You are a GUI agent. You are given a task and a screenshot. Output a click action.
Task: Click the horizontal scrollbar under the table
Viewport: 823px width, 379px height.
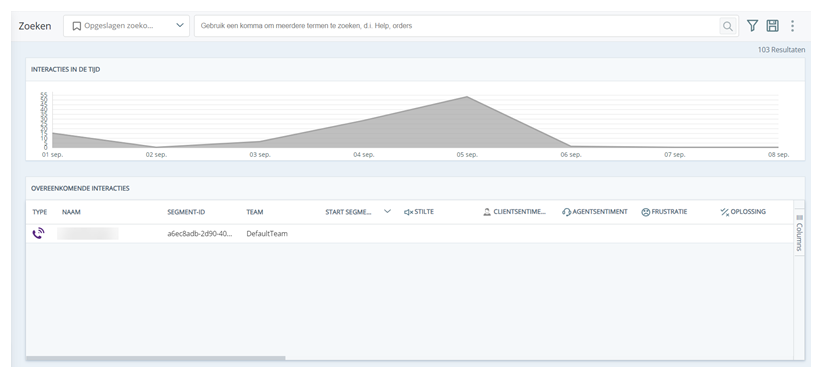pos(155,359)
